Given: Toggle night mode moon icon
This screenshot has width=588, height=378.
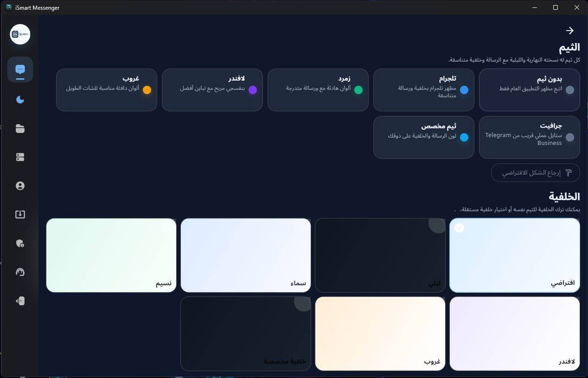Looking at the screenshot, I should coord(20,100).
